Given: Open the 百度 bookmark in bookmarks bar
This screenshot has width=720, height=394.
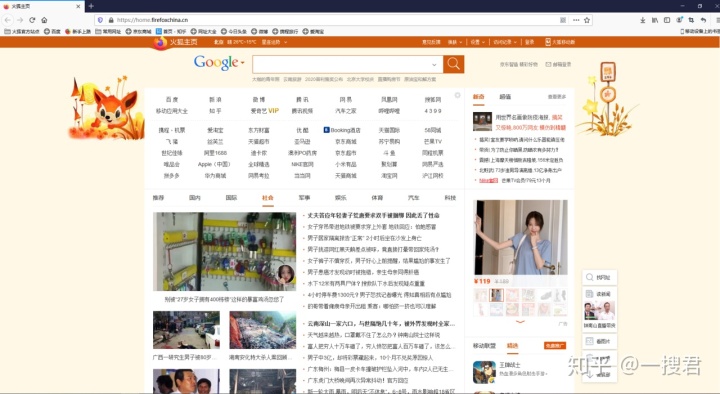Looking at the screenshot, I should pos(52,32).
